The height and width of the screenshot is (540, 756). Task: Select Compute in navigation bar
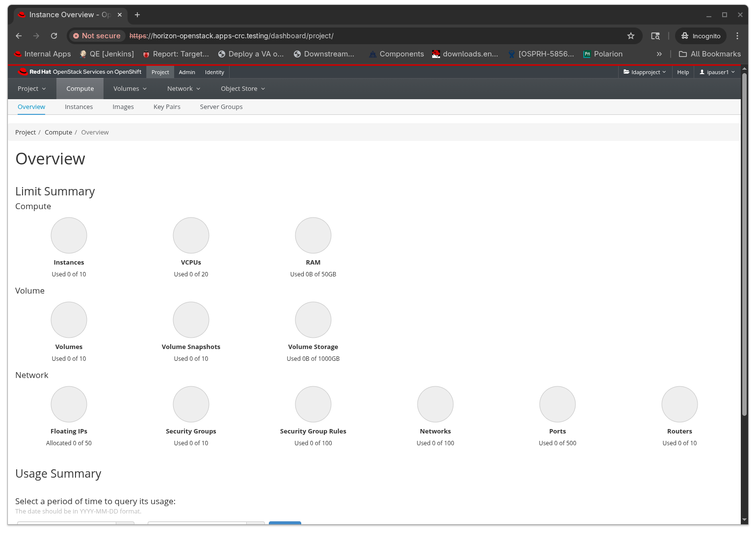pyautogui.click(x=80, y=89)
